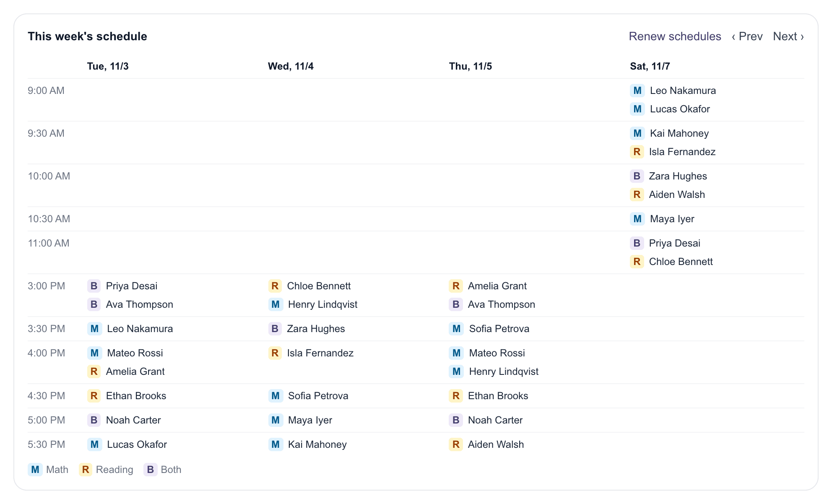Click the 10:30 AM time label
The image size is (832, 504).
49,219
